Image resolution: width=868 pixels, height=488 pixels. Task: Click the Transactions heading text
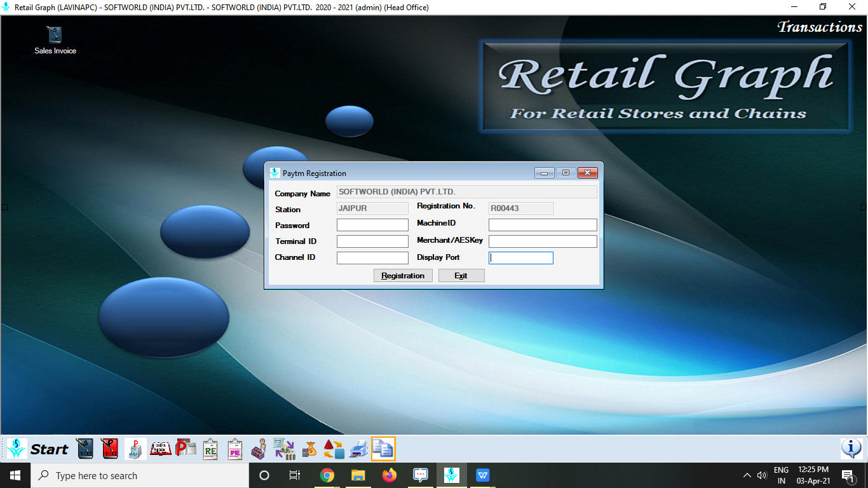tap(820, 27)
